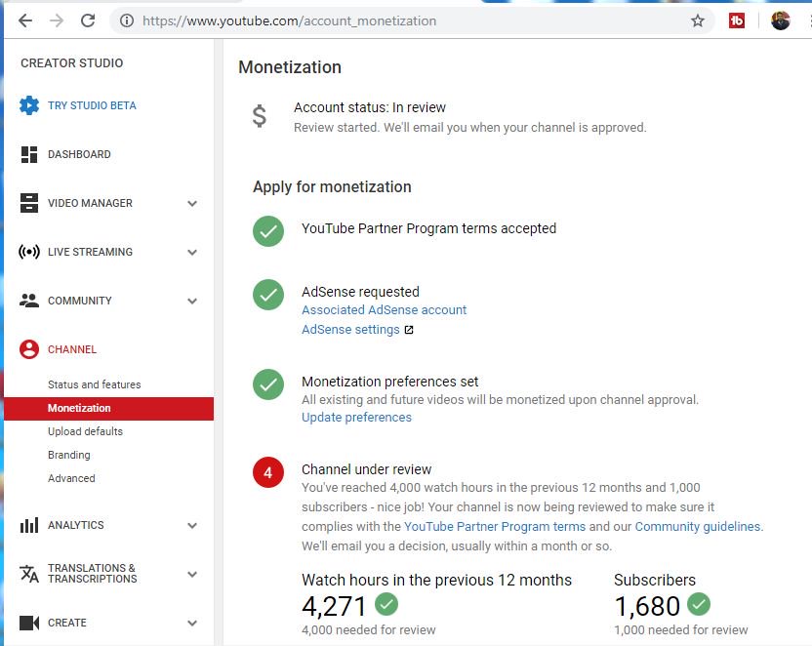The image size is (812, 646).
Task: Click the browser forward arrow
Action: coord(57,20)
